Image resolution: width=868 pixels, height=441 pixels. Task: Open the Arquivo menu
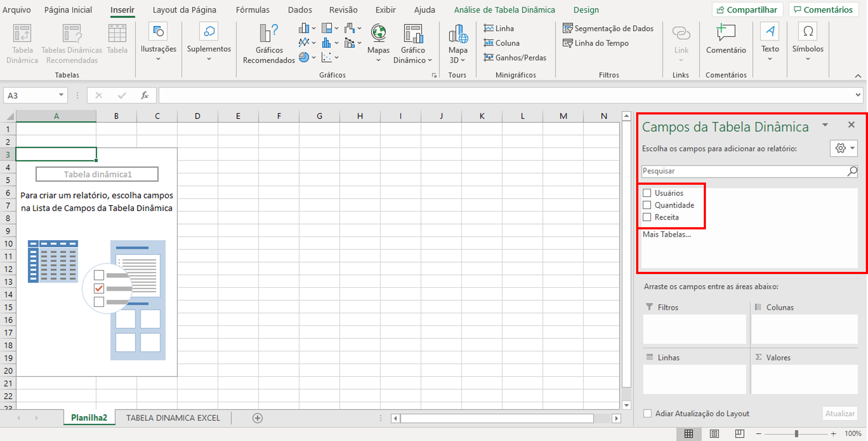pos(16,10)
